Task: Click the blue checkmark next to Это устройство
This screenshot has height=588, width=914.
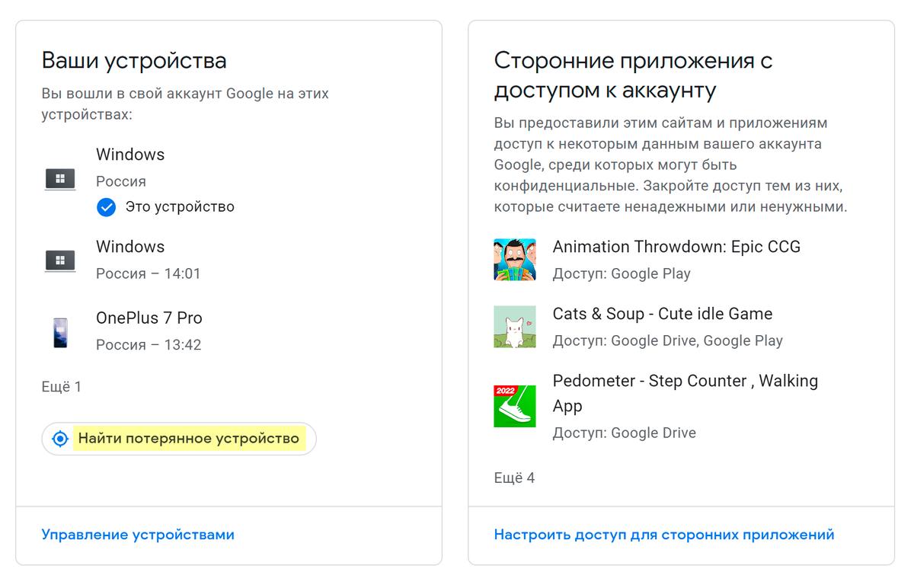Action: click(x=107, y=207)
